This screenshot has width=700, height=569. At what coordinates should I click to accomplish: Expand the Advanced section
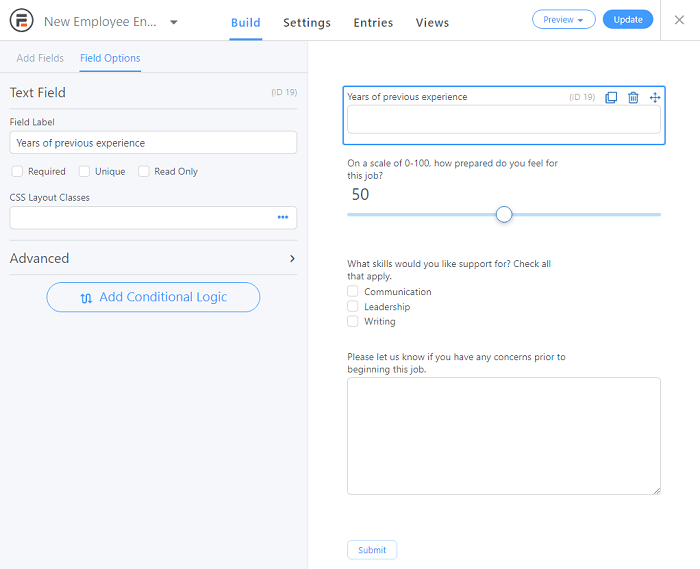(x=153, y=258)
